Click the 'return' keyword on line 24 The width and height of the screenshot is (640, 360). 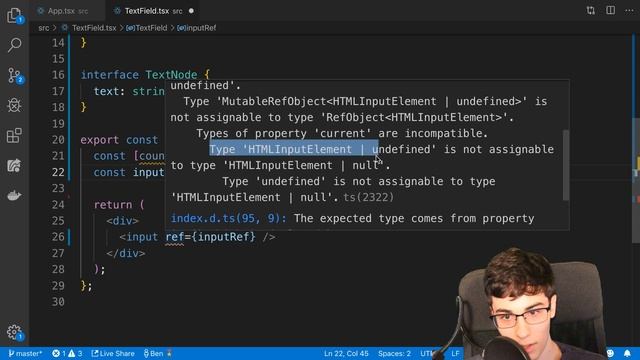(x=113, y=204)
